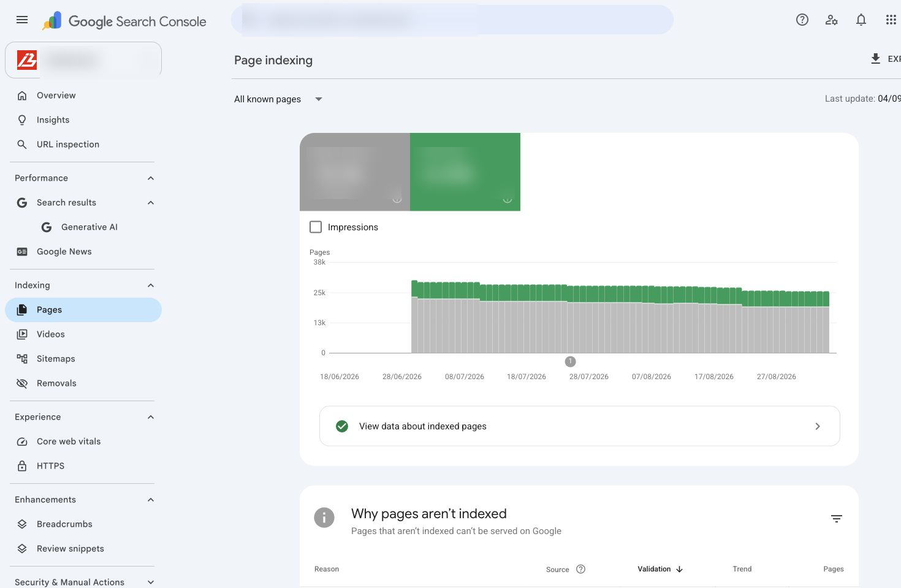This screenshot has height=588, width=901.
Task: Click the URL inspection search bar
Action: tap(452, 20)
